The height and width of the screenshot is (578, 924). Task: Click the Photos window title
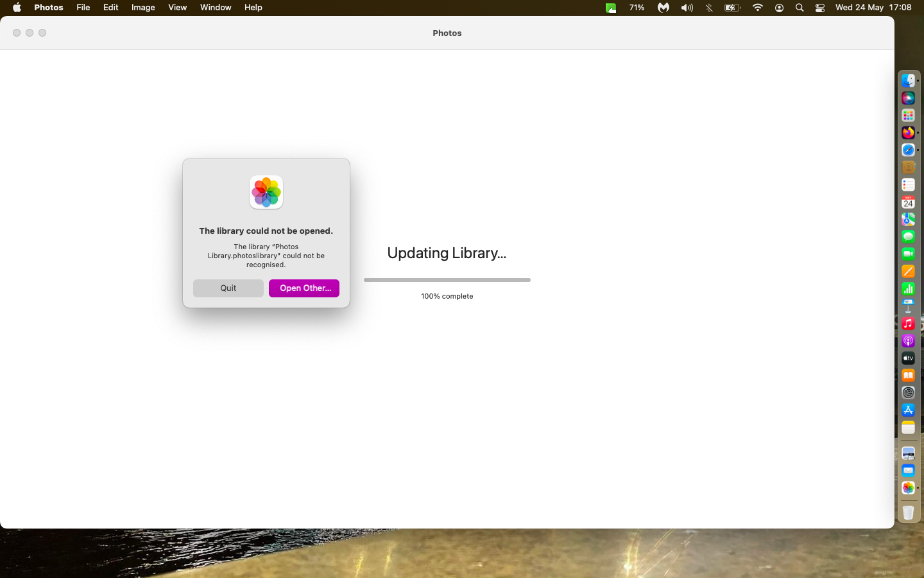tap(447, 33)
